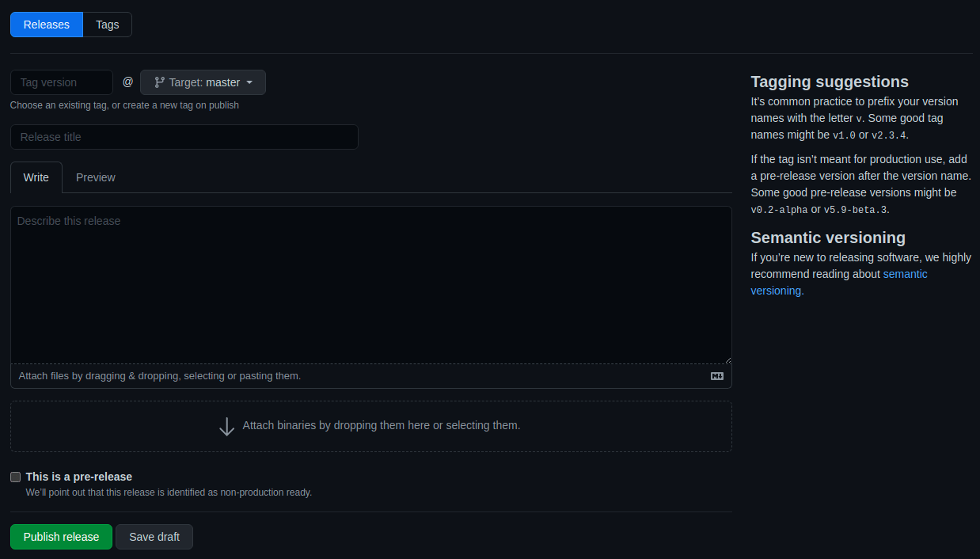Image resolution: width=980 pixels, height=559 pixels.
Task: Click the git branch icon in Target button
Action: pos(159,82)
